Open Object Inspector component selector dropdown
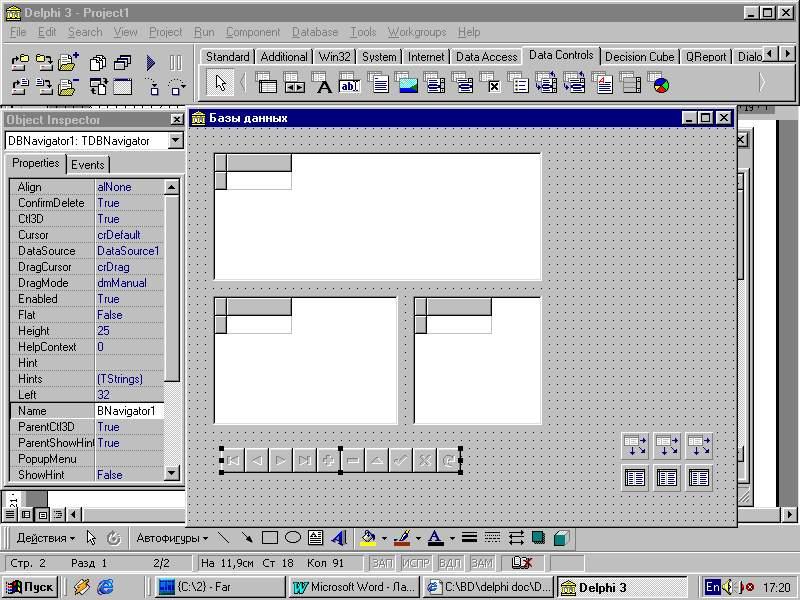Screen dimensions: 800x600 tap(176, 140)
